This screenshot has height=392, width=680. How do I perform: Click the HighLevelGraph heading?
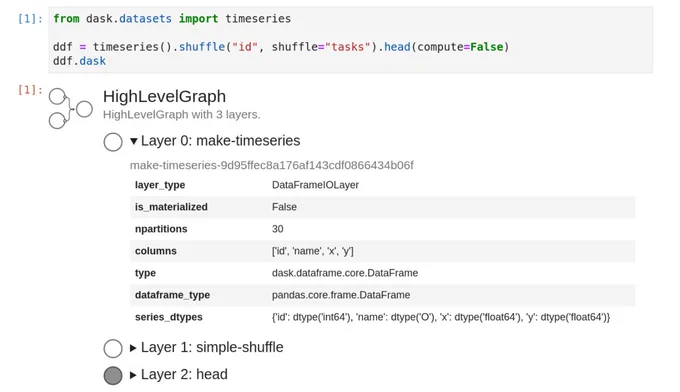coord(164,96)
